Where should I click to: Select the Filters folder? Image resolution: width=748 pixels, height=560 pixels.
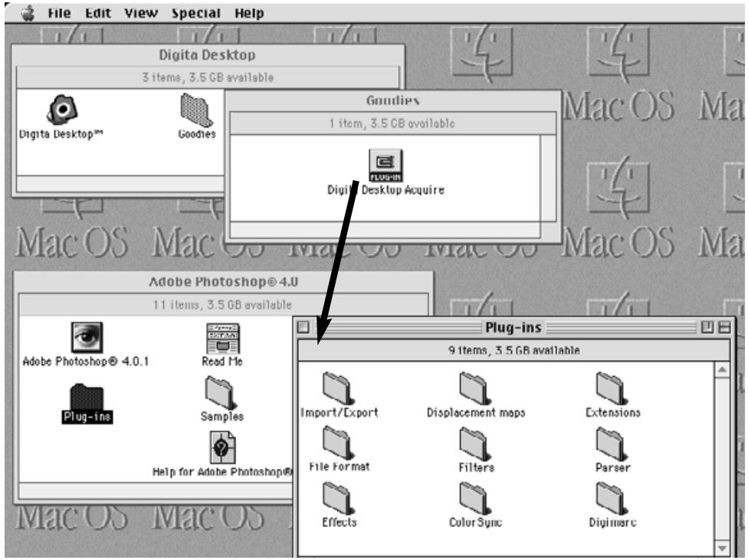[476, 444]
